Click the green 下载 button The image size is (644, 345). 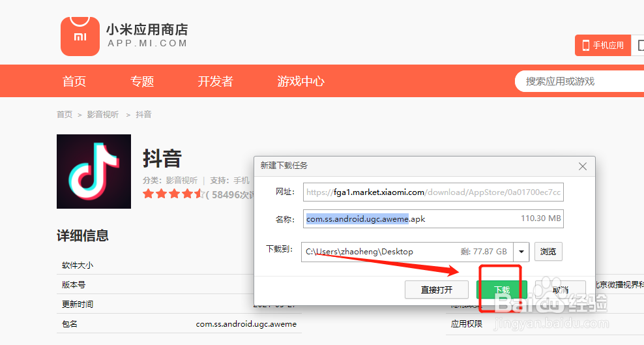pyautogui.click(x=501, y=290)
